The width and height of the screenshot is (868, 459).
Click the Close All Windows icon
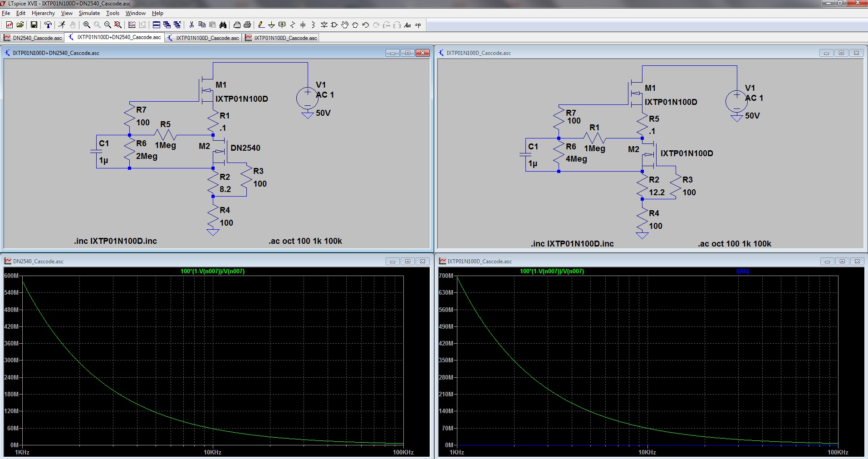pyautogui.click(x=177, y=25)
